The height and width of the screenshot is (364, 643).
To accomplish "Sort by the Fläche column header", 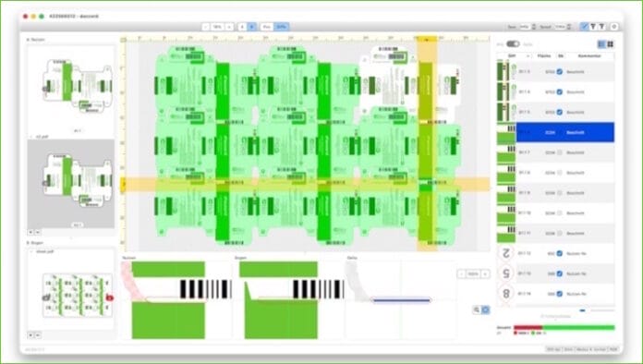I will [544, 55].
